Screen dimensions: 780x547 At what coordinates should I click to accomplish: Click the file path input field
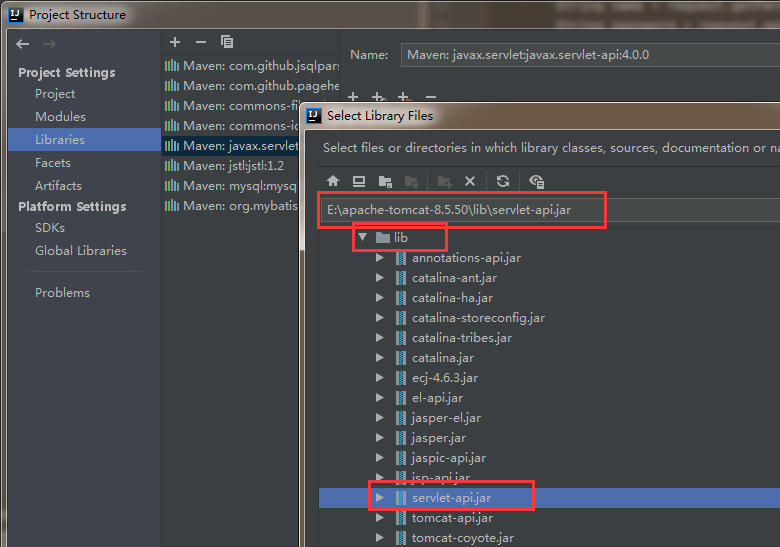pyautogui.click(x=551, y=210)
